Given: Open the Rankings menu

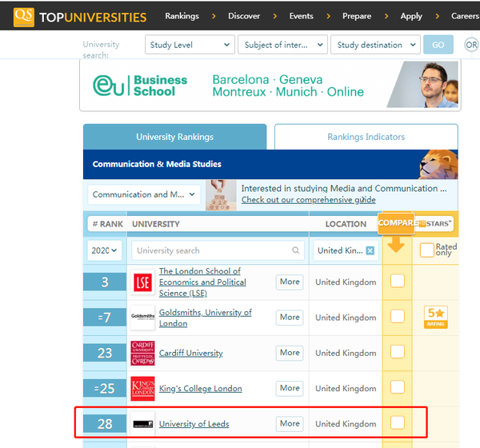Looking at the screenshot, I should pos(182,16).
